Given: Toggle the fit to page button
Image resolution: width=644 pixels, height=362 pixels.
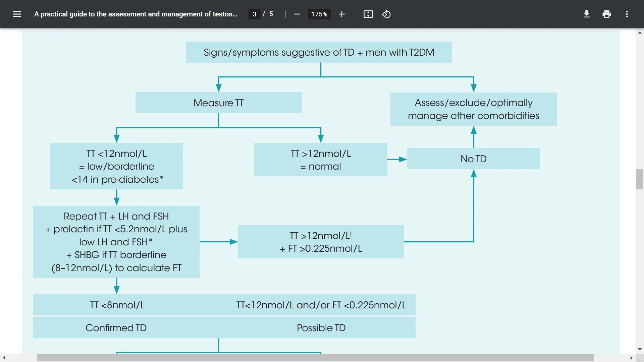Looking at the screenshot, I should [x=368, y=14].
